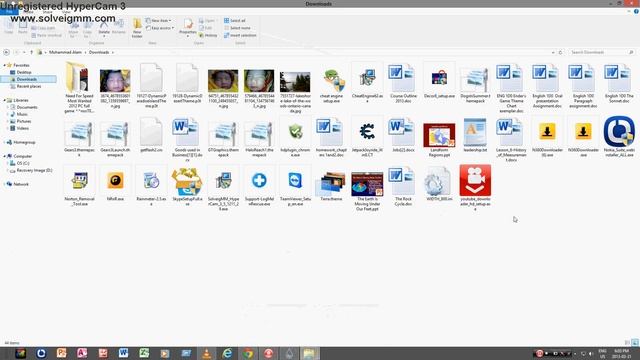Image resolution: width=640 pixels, height=360 pixels.
Task: Select the JetpackJoyride Cheat Engine CT file
Action: click(367, 137)
